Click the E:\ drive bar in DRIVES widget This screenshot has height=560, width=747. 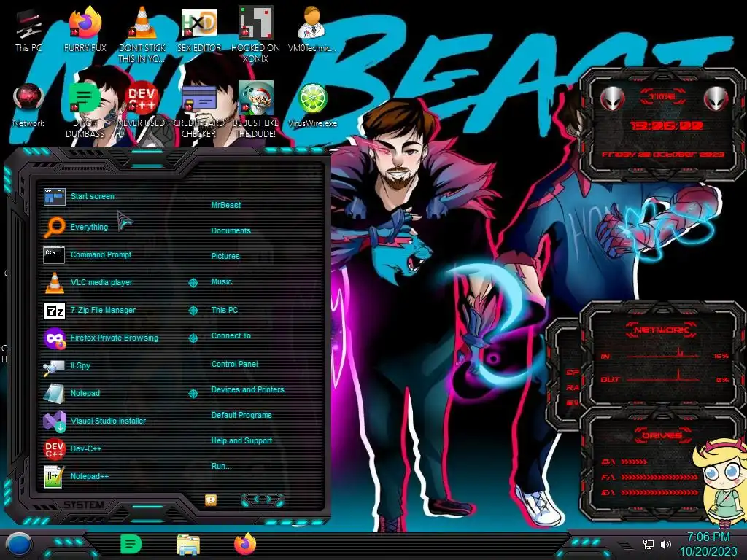(659, 492)
